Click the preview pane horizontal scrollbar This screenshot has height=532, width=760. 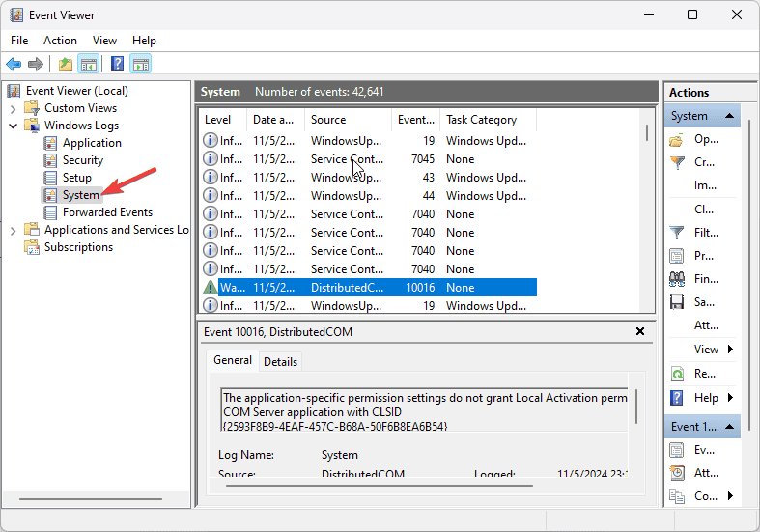(x=379, y=485)
